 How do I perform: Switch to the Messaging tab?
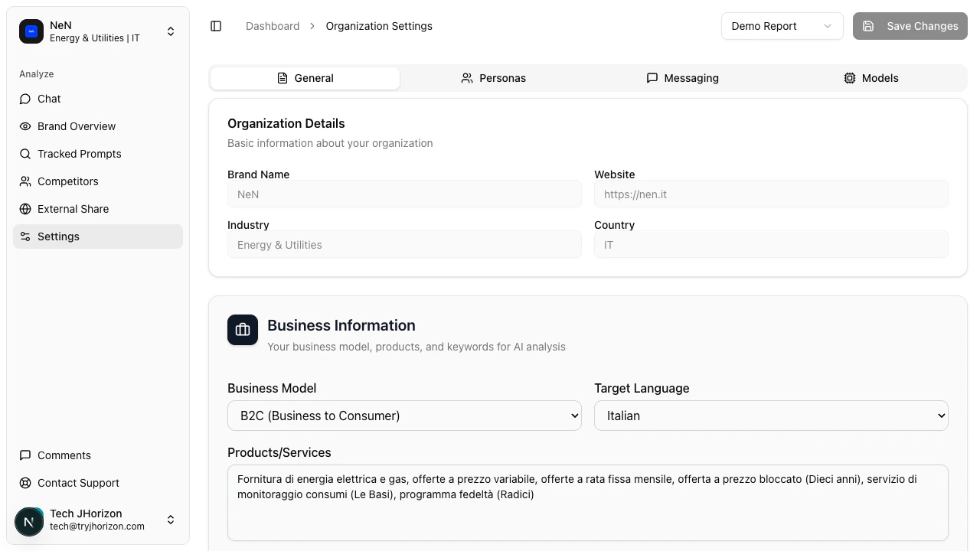click(682, 78)
